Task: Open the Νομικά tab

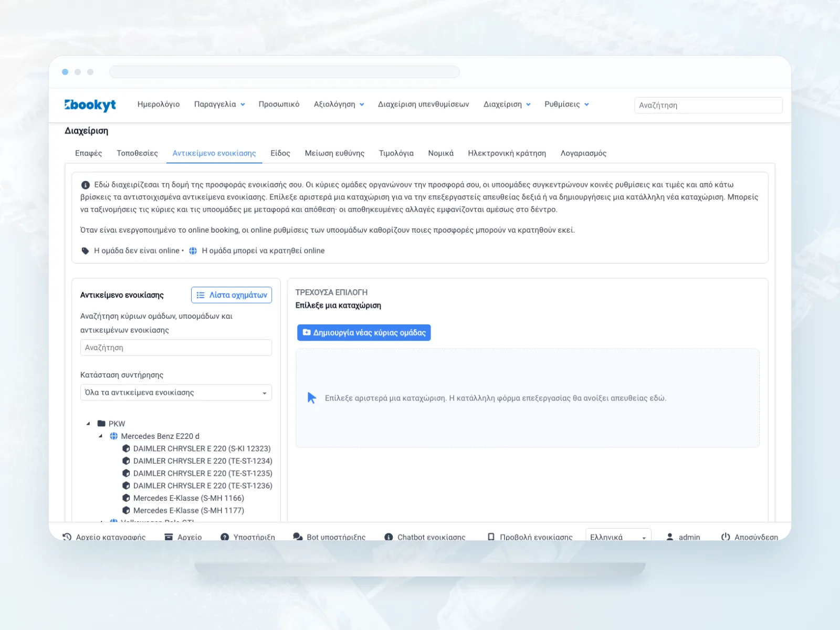Action: click(440, 153)
